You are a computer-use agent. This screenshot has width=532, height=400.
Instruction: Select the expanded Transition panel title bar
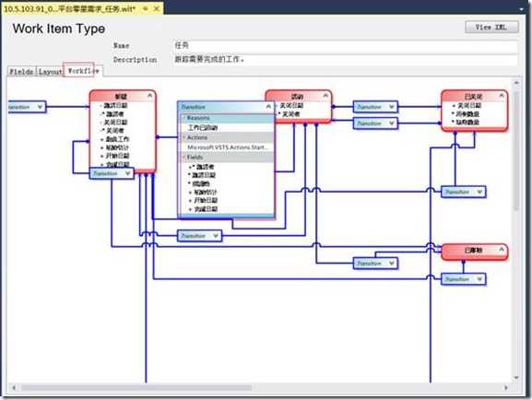pos(226,107)
